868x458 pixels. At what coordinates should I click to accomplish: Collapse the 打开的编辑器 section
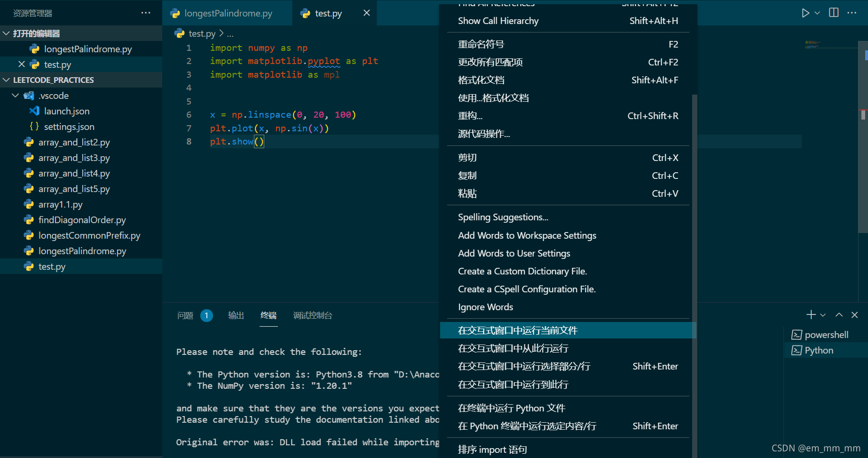pyautogui.click(x=81, y=33)
